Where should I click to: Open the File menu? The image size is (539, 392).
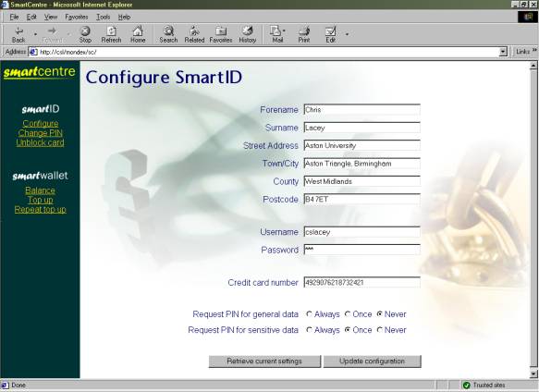14,17
